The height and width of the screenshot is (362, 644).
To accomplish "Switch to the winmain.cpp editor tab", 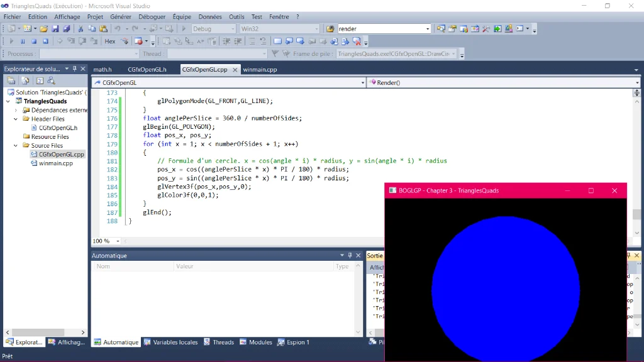I will coord(260,69).
